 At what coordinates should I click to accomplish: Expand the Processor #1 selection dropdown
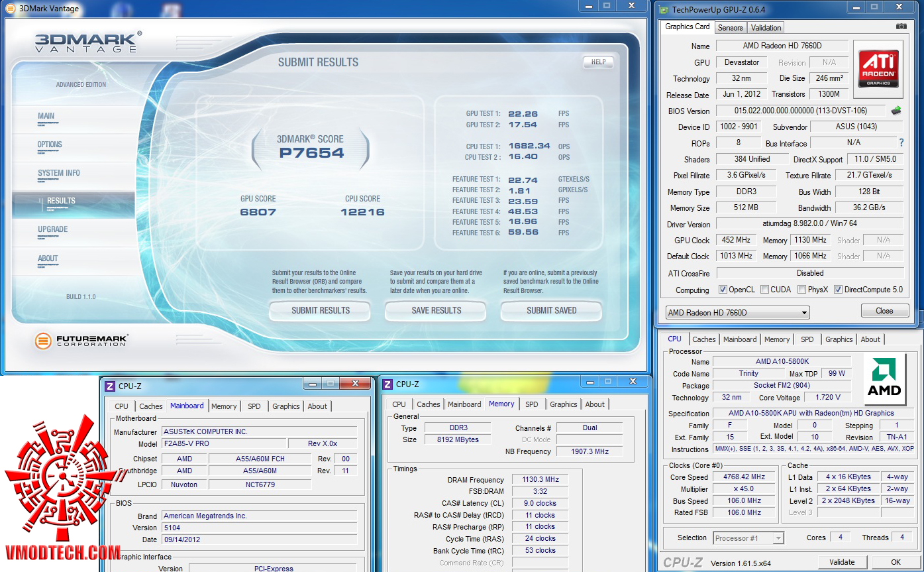point(748,538)
